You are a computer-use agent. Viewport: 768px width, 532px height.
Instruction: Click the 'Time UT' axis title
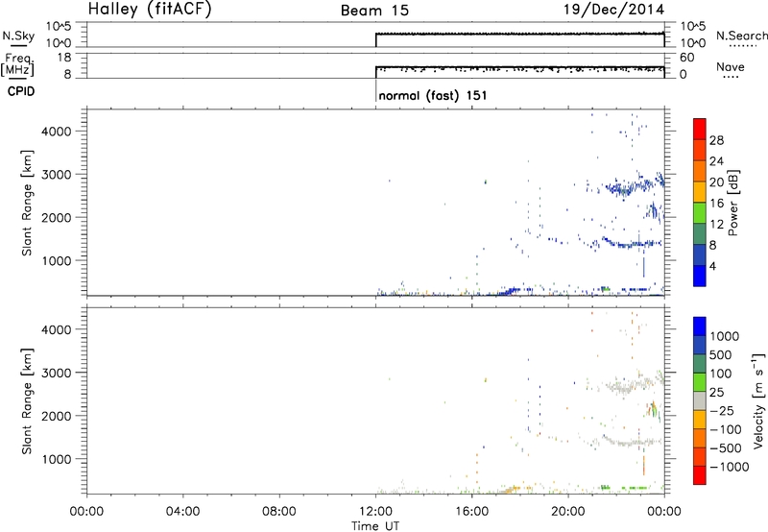(375, 526)
